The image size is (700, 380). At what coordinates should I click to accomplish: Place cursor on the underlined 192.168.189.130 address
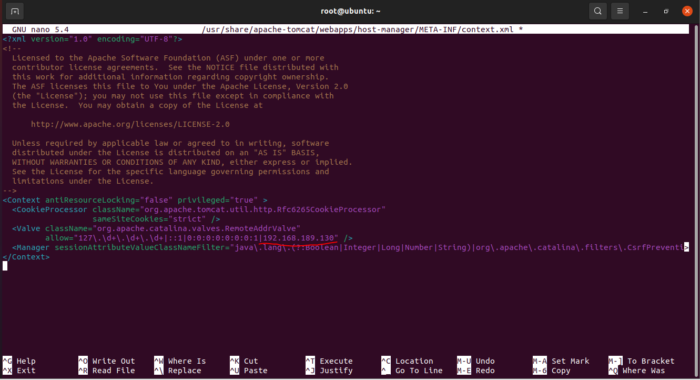(x=299, y=238)
